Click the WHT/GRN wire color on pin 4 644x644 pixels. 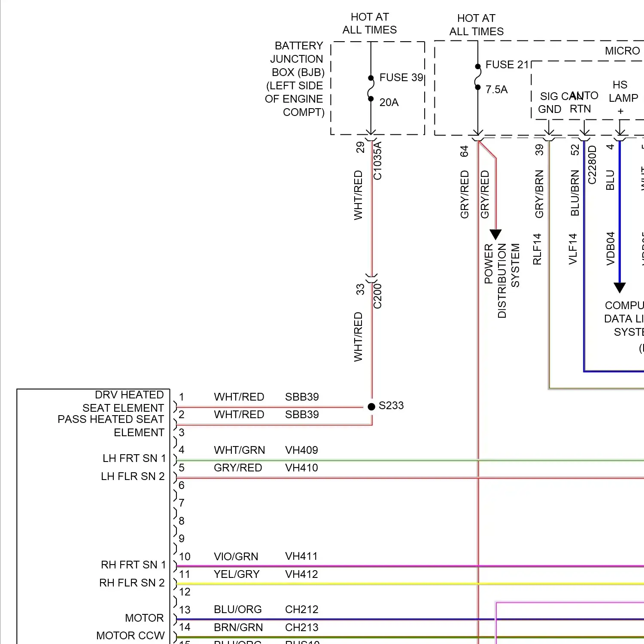click(x=240, y=450)
